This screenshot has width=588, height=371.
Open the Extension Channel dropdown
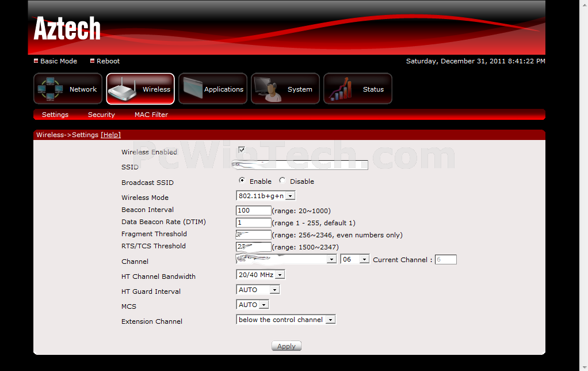point(286,320)
